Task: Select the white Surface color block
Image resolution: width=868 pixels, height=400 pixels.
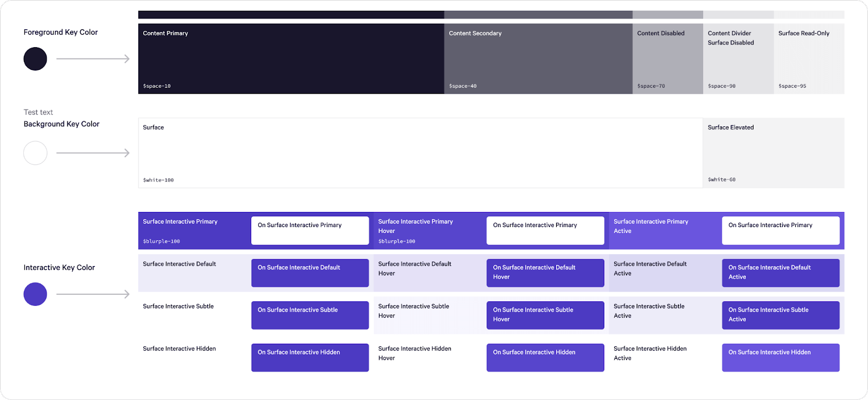Action: pyautogui.click(x=420, y=153)
